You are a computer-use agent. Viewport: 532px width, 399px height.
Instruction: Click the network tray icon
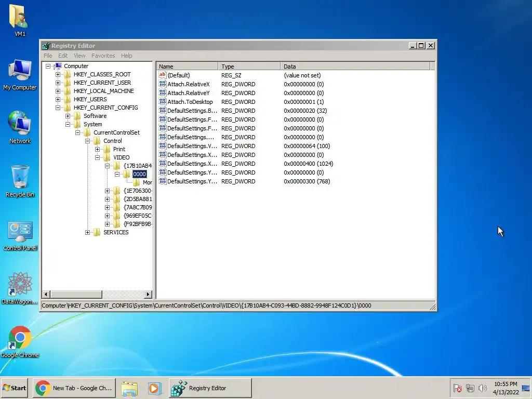coord(470,388)
